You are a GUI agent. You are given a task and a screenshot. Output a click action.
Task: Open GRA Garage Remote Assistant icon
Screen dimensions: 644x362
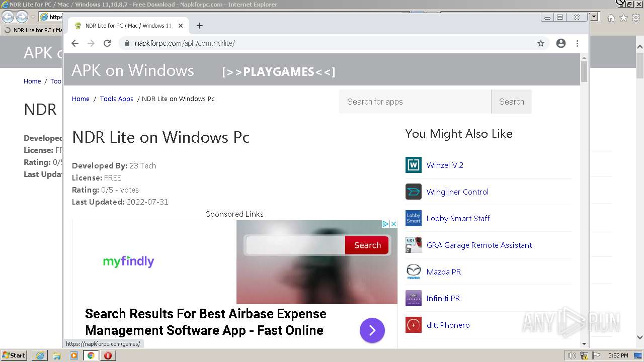click(x=414, y=245)
